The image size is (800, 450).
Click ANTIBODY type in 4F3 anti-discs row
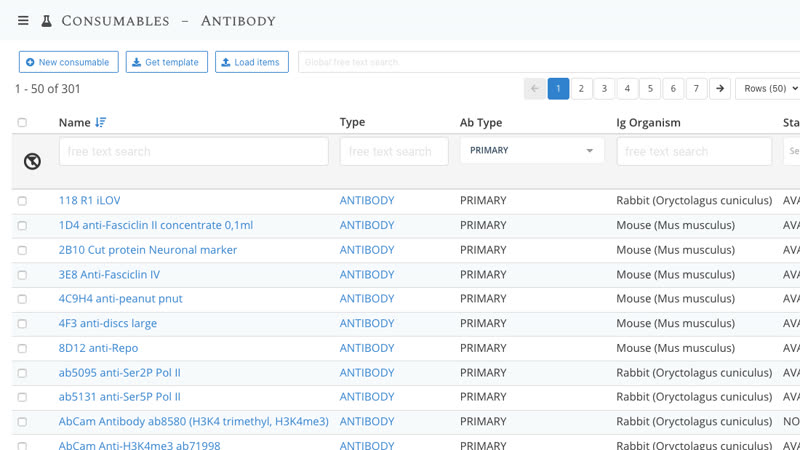coord(367,323)
